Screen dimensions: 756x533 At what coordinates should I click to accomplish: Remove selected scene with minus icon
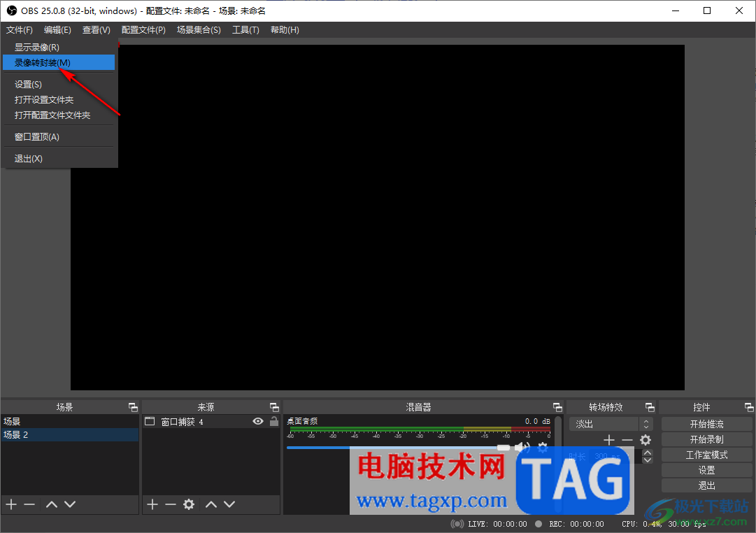coord(29,504)
